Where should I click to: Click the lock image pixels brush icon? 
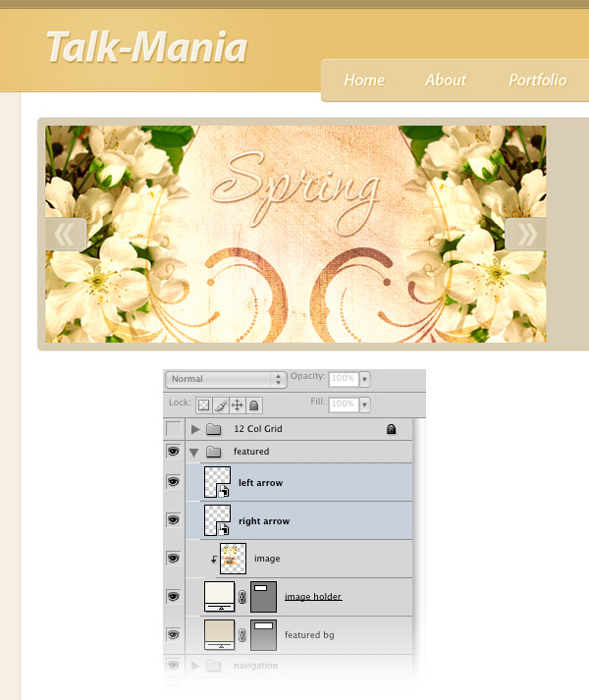tap(221, 404)
